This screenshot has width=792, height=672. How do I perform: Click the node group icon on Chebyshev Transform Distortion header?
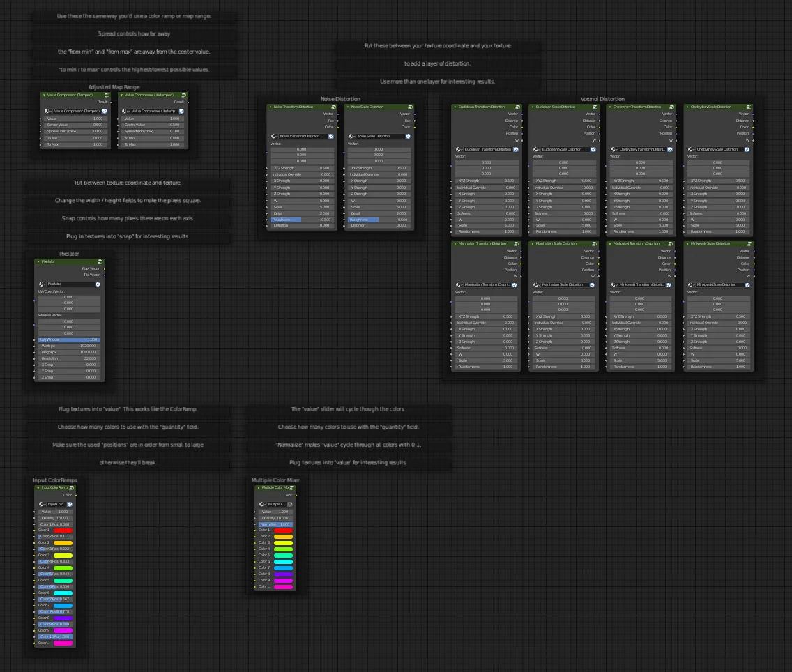click(x=671, y=107)
